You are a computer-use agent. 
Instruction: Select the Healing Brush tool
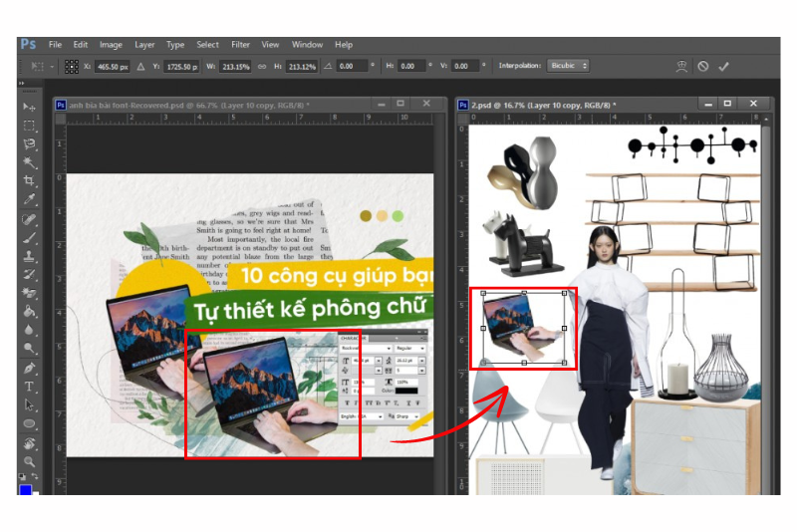pyautogui.click(x=29, y=219)
